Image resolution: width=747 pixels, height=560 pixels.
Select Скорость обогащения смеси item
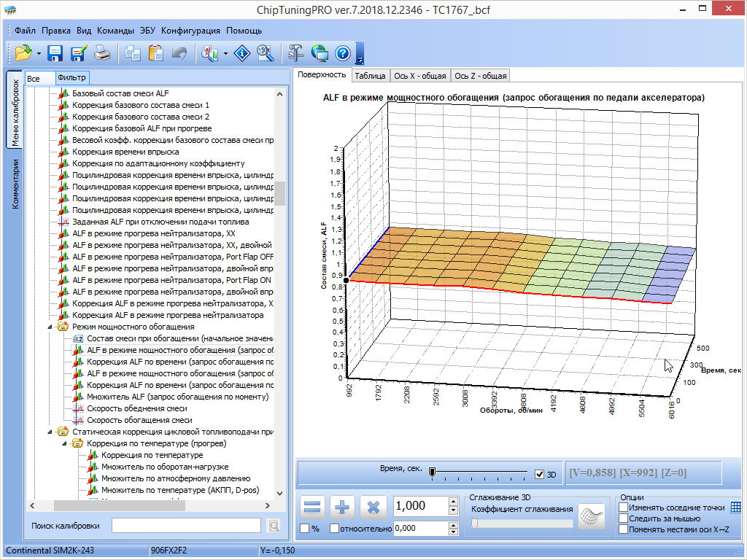tap(139, 420)
